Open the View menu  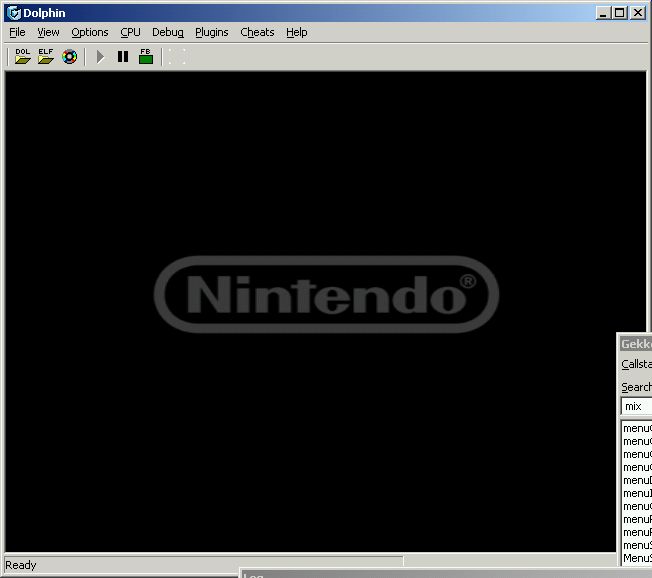(x=48, y=32)
